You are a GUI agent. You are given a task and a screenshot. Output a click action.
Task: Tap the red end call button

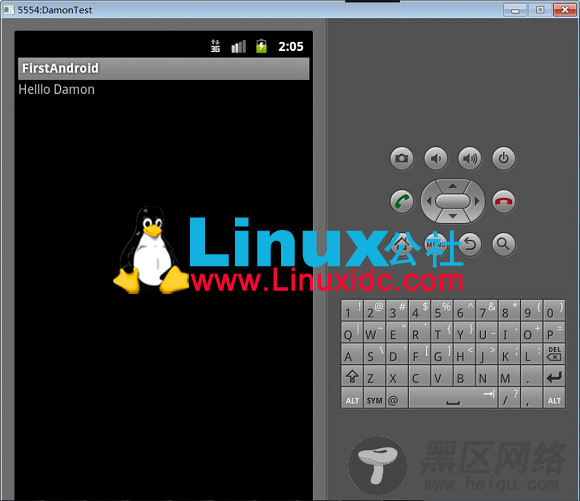click(x=503, y=201)
